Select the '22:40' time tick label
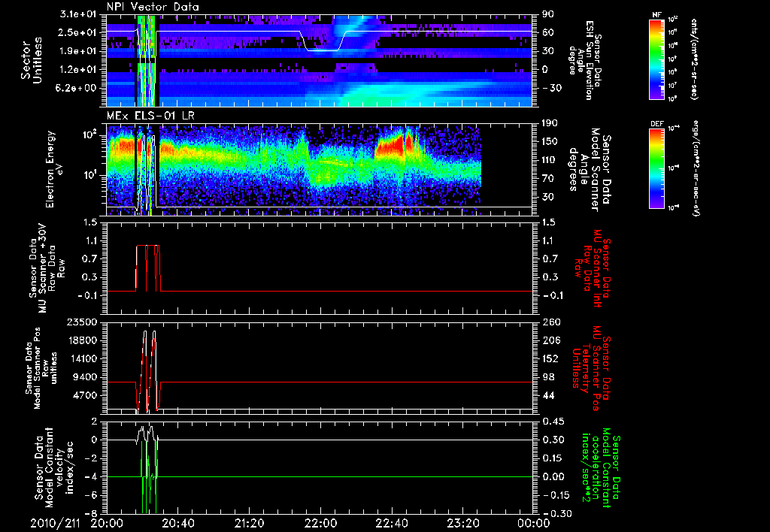The image size is (770, 532). coord(392,523)
